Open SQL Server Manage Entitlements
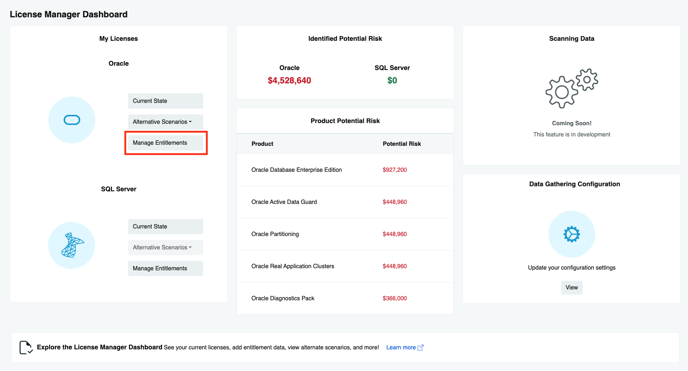The height and width of the screenshot is (371, 688). tap(165, 268)
